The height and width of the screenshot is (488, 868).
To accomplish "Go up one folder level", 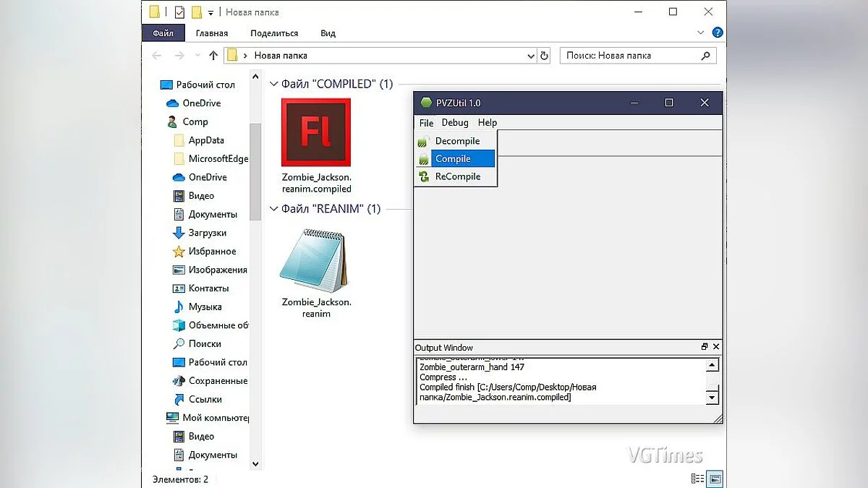I will [x=213, y=56].
